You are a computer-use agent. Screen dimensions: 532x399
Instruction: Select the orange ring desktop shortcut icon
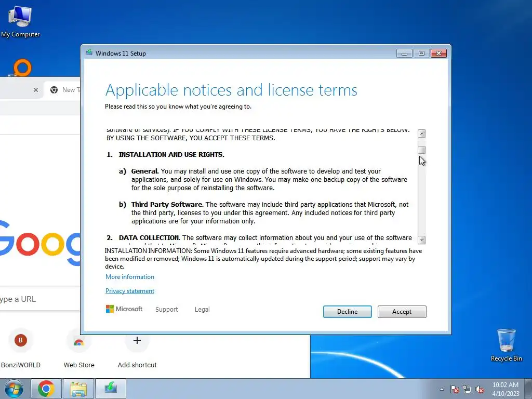click(x=22, y=68)
